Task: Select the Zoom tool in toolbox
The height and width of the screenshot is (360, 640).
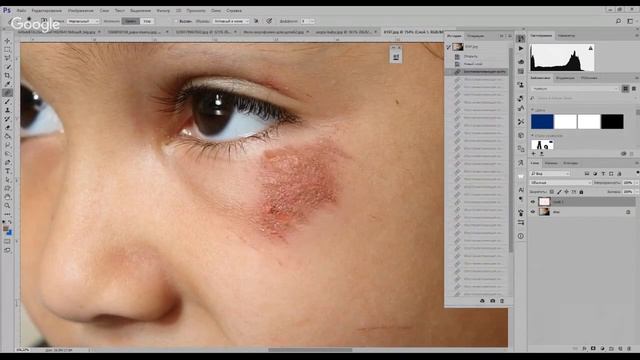Action: coord(7,206)
